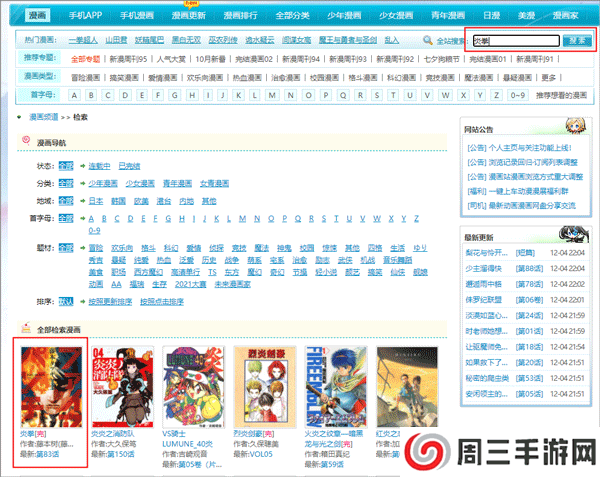The image size is (600, 477).
Task: Open latest update 秘密的爬虫类
Action: (487, 378)
